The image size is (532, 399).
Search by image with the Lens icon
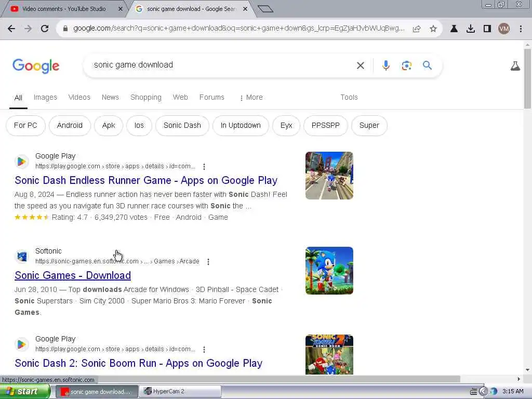click(406, 65)
